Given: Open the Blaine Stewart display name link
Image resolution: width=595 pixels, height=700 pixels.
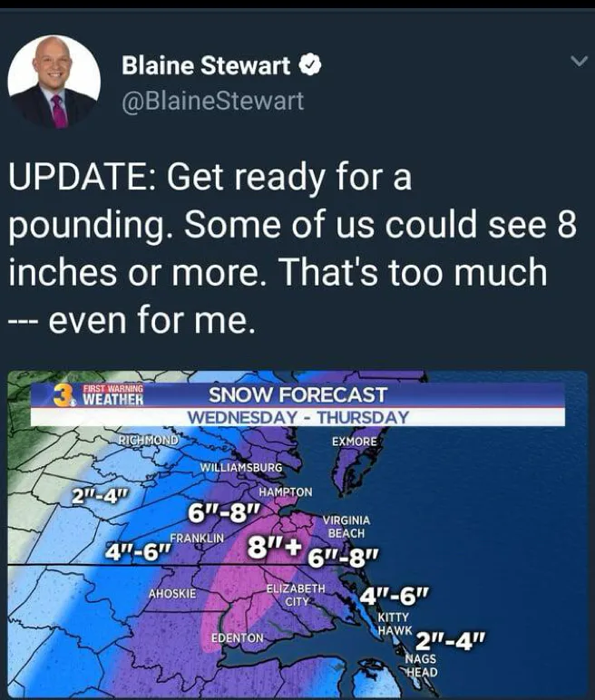Looking at the screenshot, I should coord(206,66).
